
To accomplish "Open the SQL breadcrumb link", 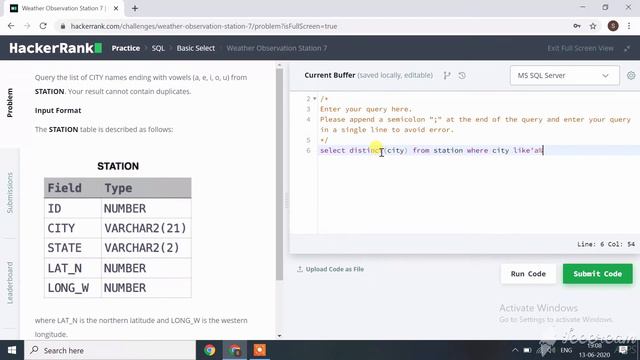I will (158, 48).
